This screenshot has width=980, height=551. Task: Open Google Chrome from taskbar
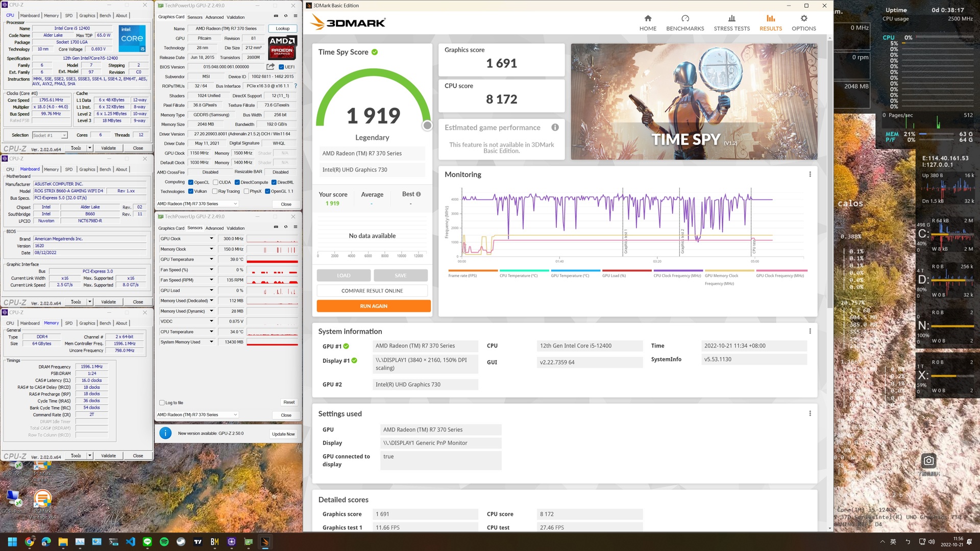(x=30, y=542)
